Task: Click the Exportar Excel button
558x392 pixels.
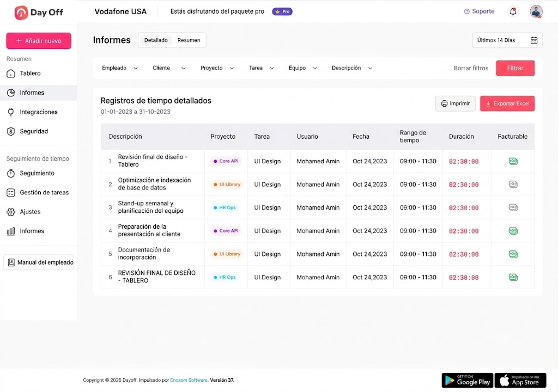Action: coord(507,103)
